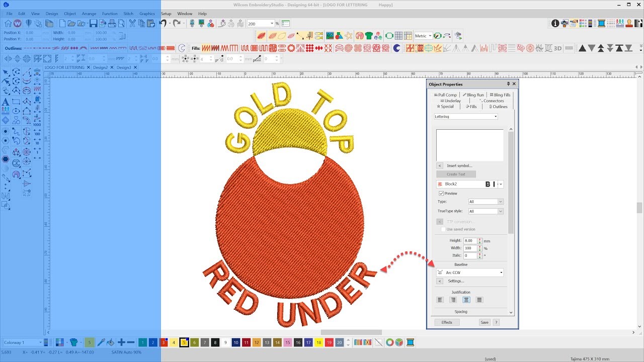Click the plus add color icon

coord(121,342)
